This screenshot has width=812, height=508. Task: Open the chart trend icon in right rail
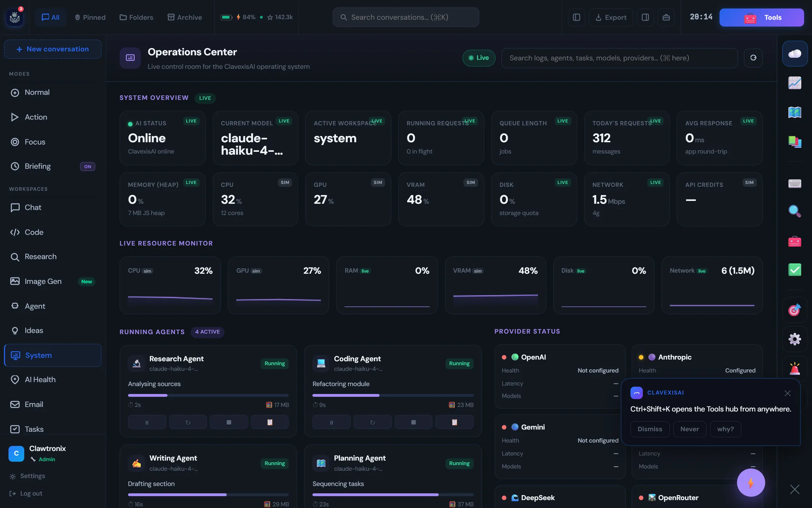(x=795, y=83)
